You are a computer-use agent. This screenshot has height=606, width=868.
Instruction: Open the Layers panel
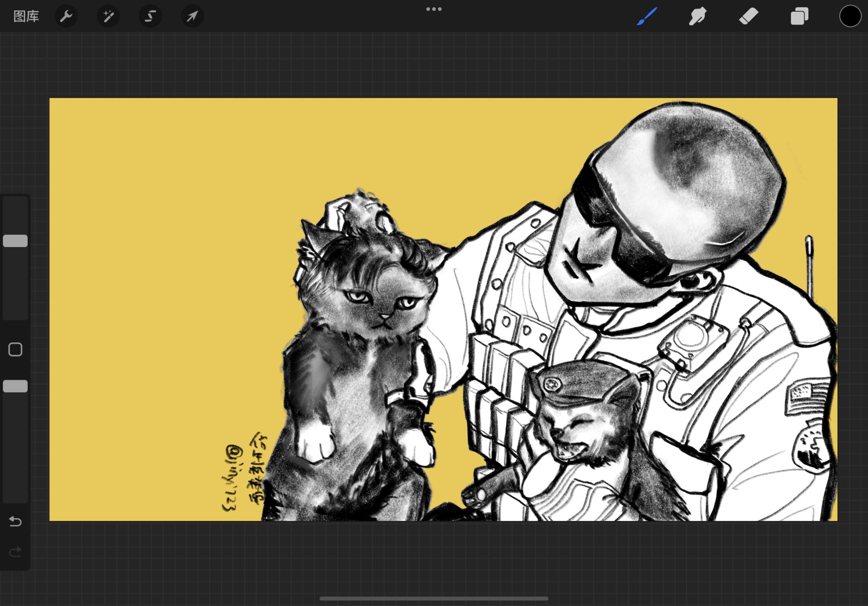pos(799,16)
